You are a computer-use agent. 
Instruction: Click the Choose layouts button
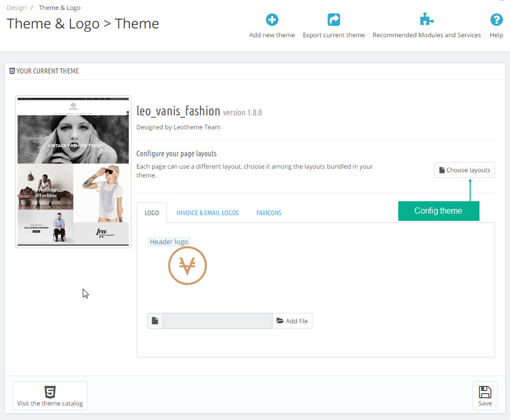coord(464,170)
